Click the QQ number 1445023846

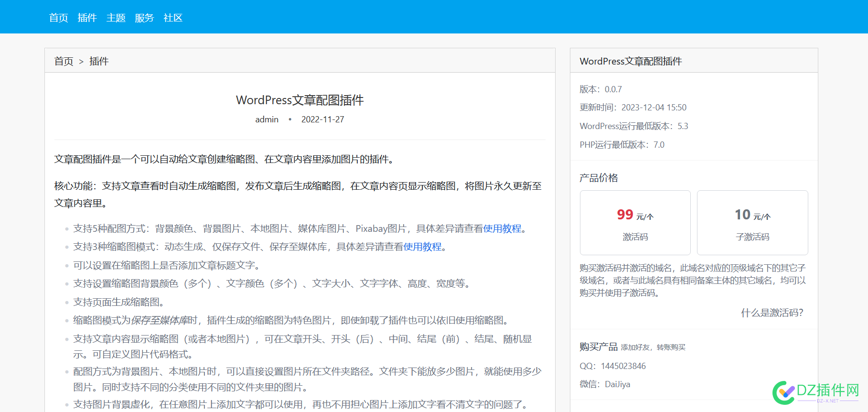pyautogui.click(x=623, y=366)
